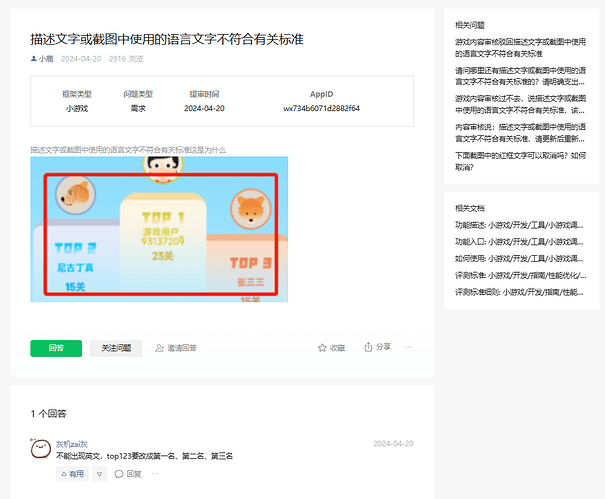The height and width of the screenshot is (499, 605).
Task: Open author 小鹿 profile link
Action: [x=46, y=59]
